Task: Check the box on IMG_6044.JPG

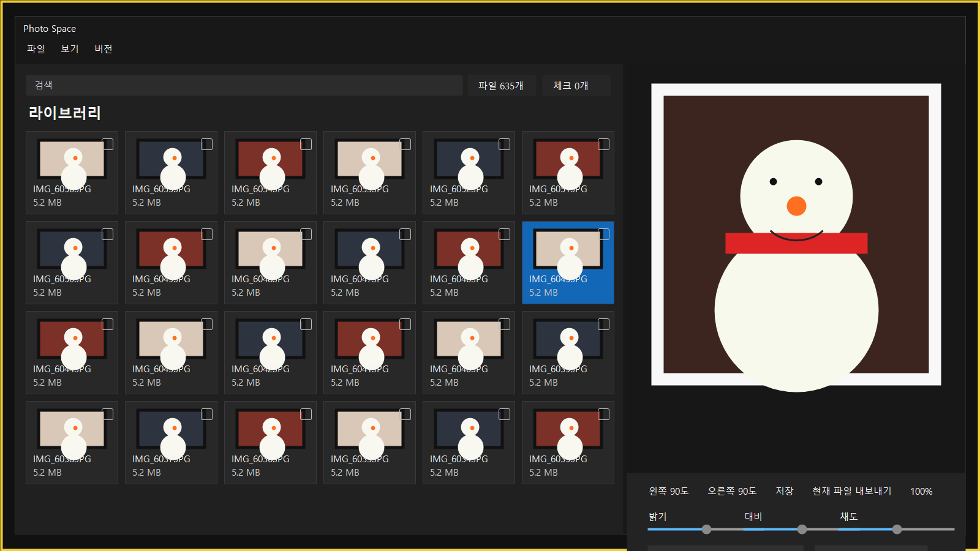Action: (108, 324)
